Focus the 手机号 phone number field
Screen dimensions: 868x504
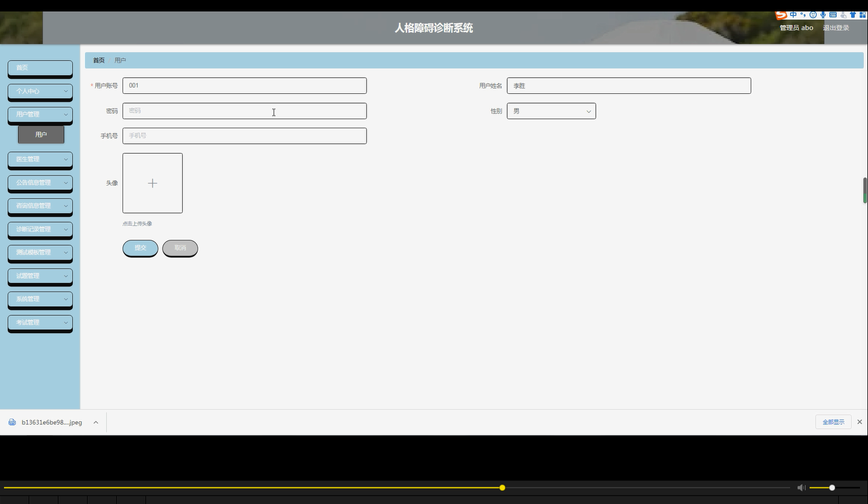click(244, 136)
